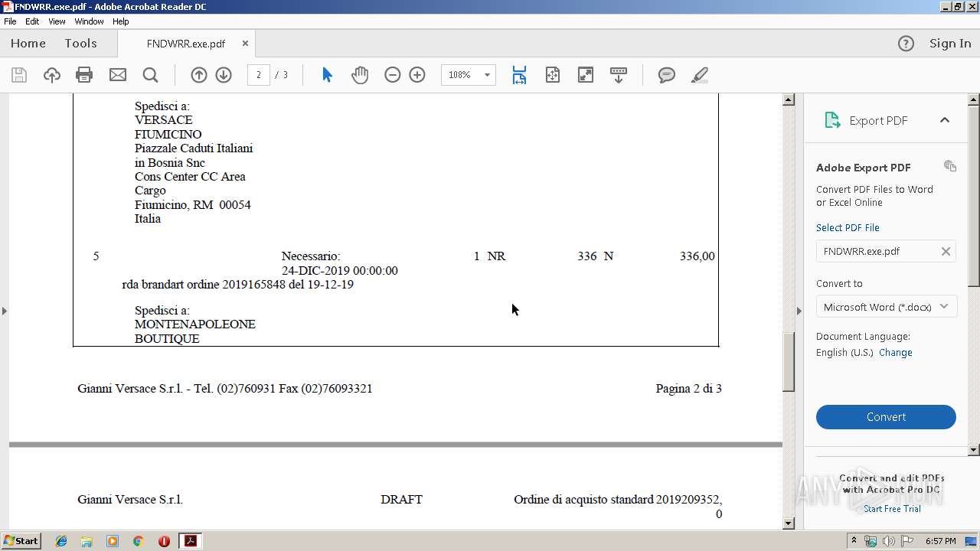Image resolution: width=980 pixels, height=551 pixels.
Task: Send file by email envelope icon
Action: 117,75
